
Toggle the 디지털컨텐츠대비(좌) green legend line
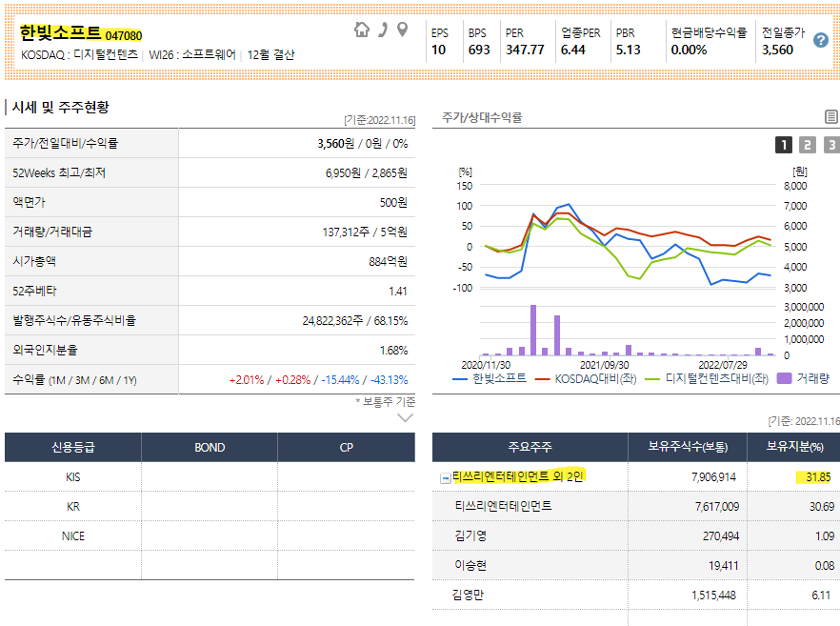(x=707, y=378)
